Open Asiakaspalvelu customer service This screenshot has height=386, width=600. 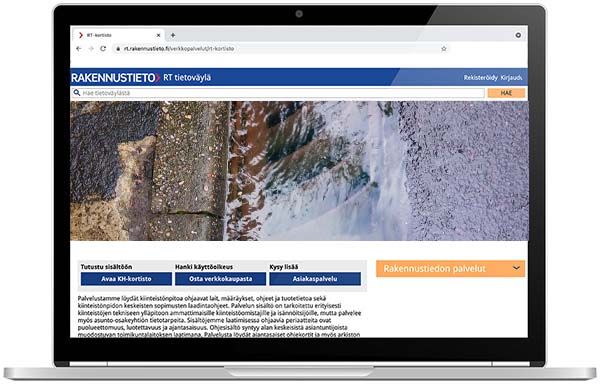coord(315,279)
